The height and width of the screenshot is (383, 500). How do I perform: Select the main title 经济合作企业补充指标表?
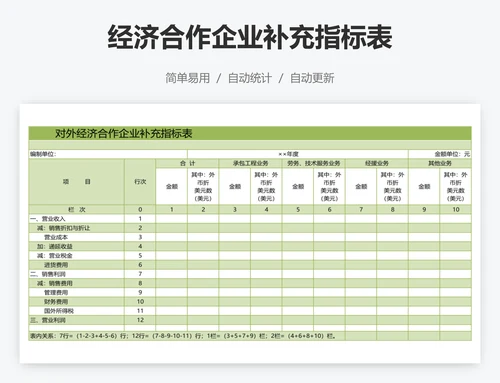(x=250, y=37)
